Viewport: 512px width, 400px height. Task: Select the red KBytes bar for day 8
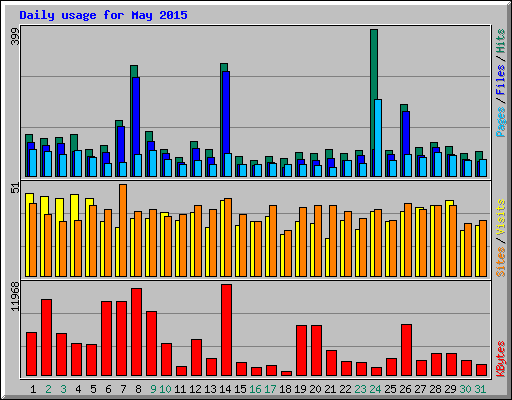point(136,332)
